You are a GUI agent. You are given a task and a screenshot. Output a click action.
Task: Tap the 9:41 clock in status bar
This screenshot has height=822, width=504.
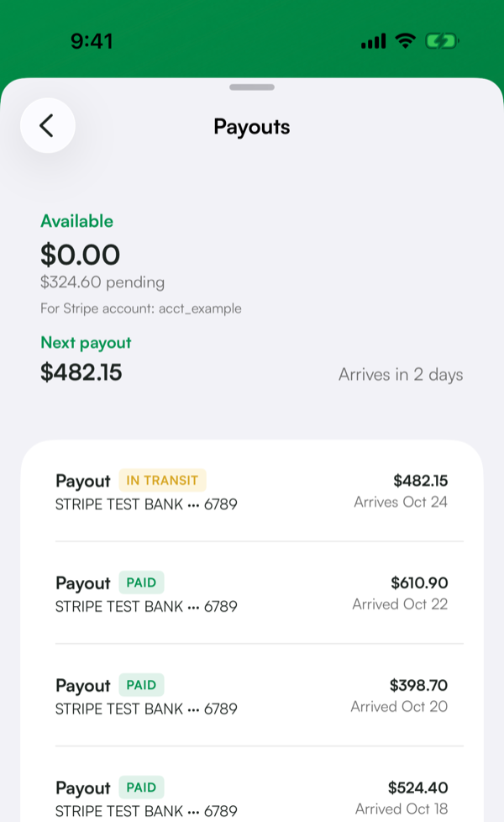[x=92, y=41]
